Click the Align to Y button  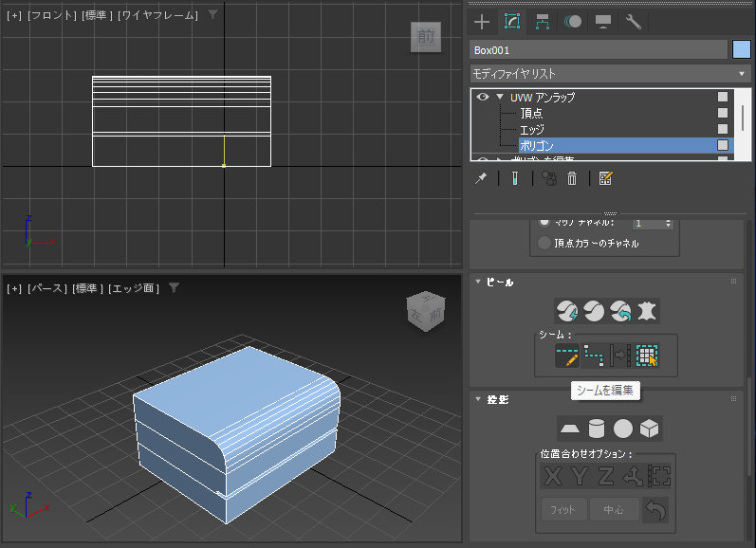[580, 476]
